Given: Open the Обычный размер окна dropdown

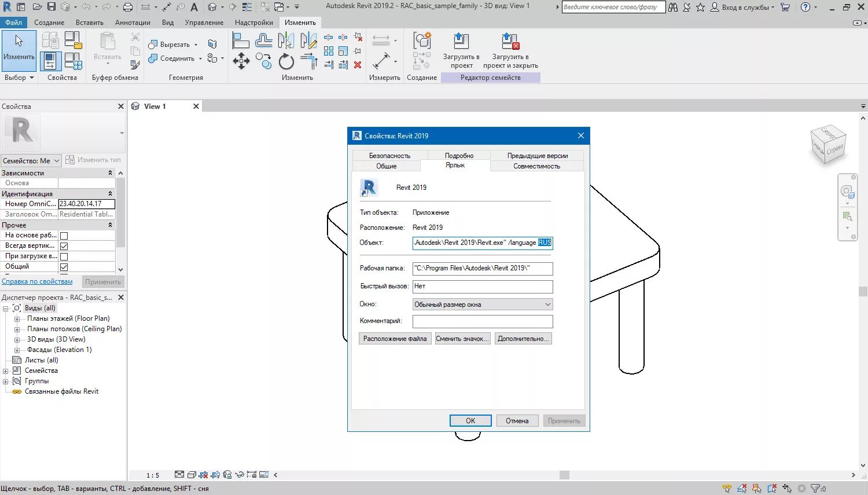Looking at the screenshot, I should [483, 305].
